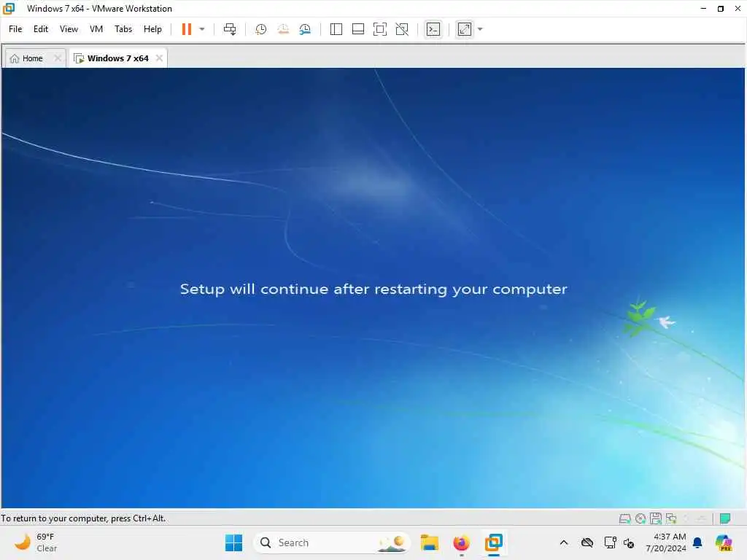Click the stretch guest display icon
Viewport: 747px width, 560px height.
click(x=465, y=29)
